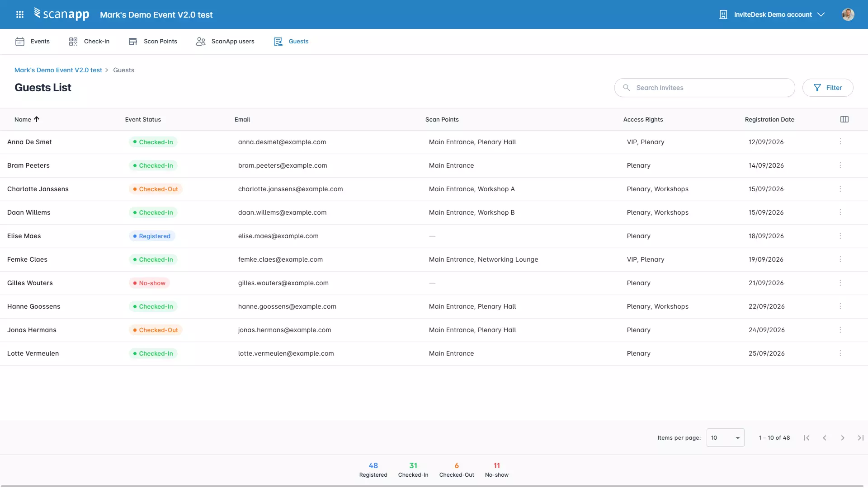This screenshot has height=488, width=868.
Task: Open the Items per page dropdown
Action: tap(725, 438)
